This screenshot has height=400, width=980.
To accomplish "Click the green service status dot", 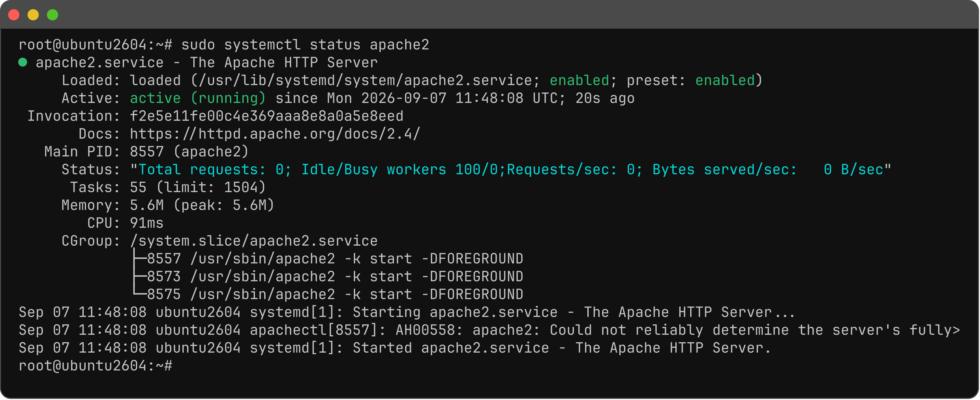I will [23, 62].
